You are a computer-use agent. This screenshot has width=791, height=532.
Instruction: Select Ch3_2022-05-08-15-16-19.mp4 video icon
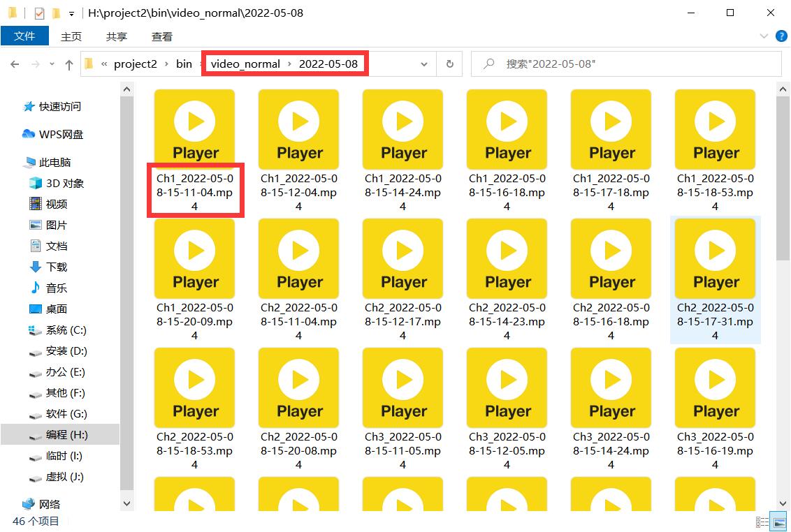click(x=716, y=387)
